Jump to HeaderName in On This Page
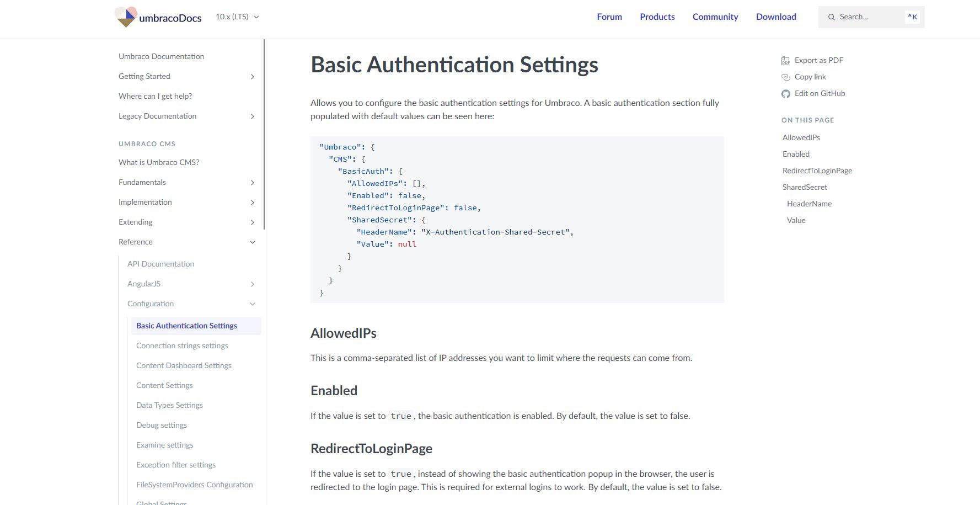The width and height of the screenshot is (980, 505). pyautogui.click(x=809, y=204)
